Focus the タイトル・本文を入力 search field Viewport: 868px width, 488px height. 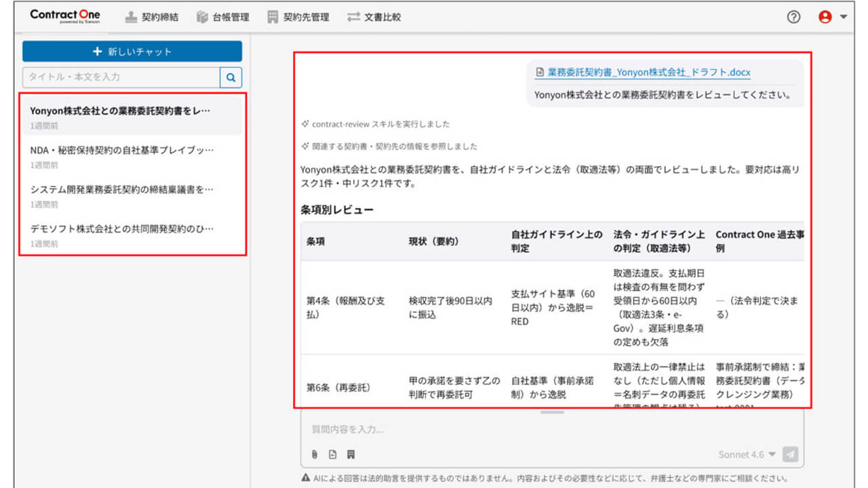click(x=121, y=77)
